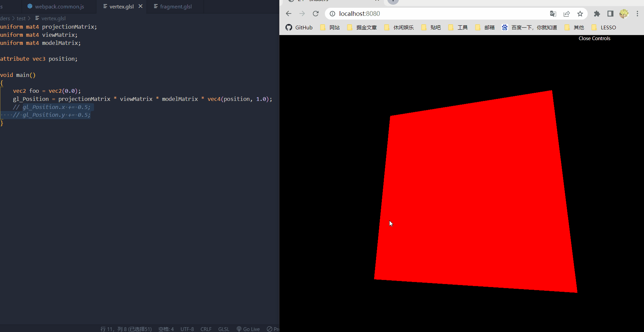
Task: Open the translate page icon
Action: (x=553, y=13)
